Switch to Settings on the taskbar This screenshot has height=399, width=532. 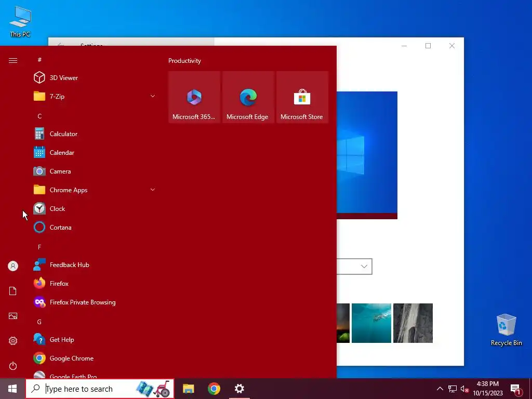(239, 389)
